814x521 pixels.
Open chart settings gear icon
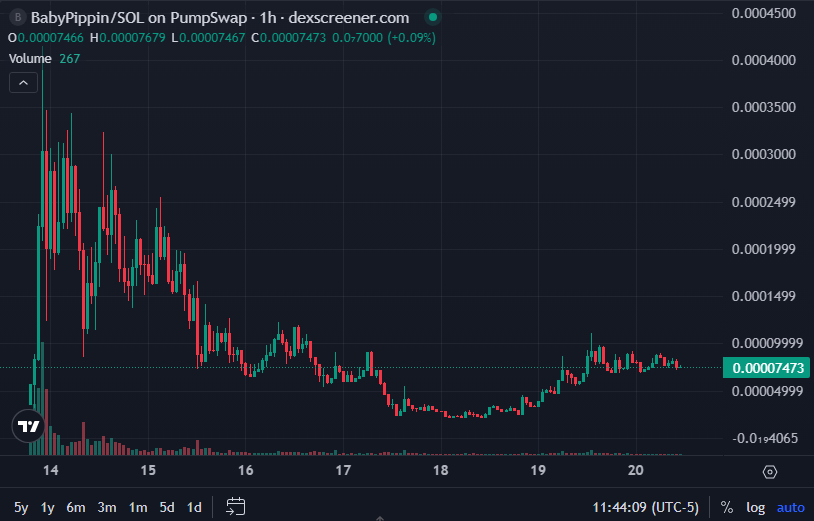coord(769,472)
